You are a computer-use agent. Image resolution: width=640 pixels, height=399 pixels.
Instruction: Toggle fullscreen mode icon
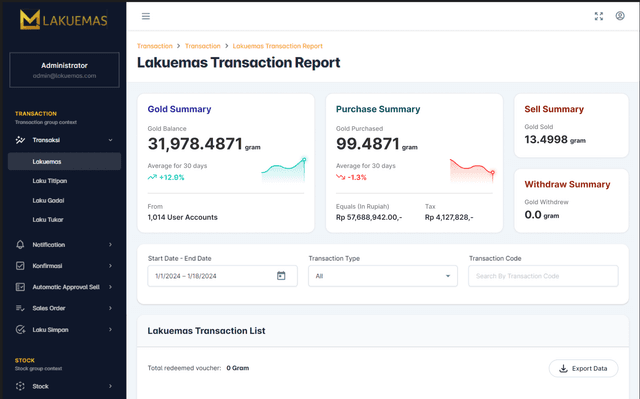pos(599,16)
